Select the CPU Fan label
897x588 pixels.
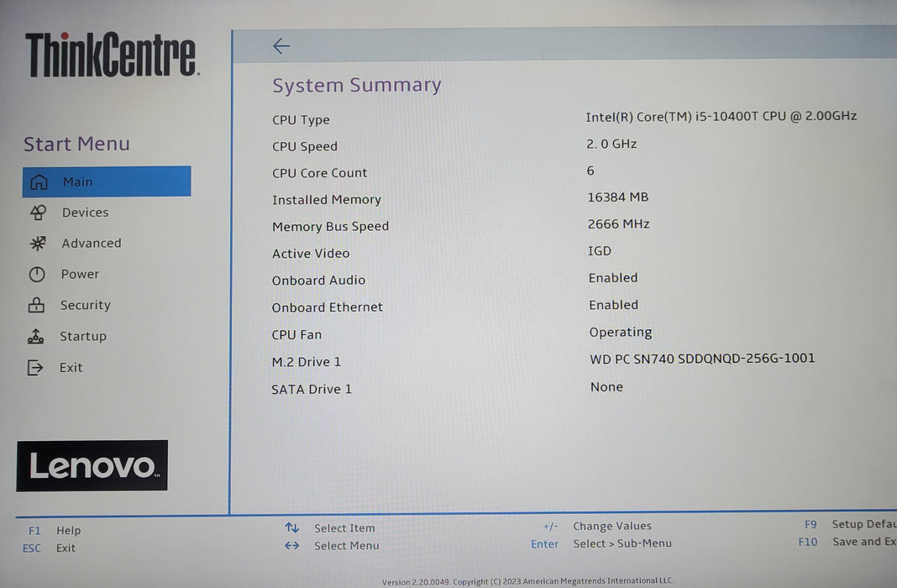click(296, 334)
